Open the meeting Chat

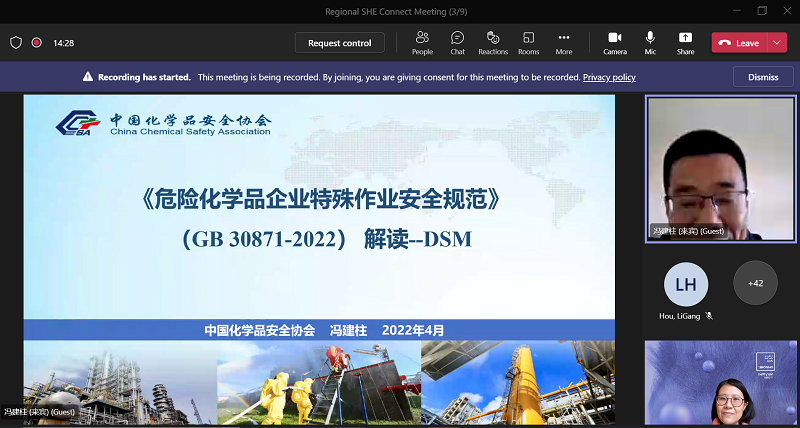point(458,43)
